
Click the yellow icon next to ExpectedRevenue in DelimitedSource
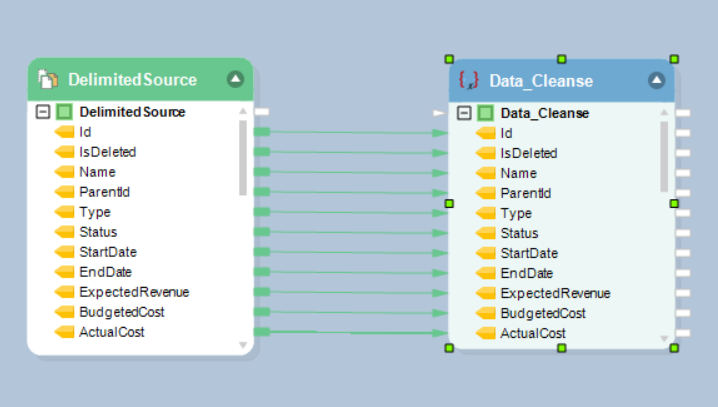pos(65,292)
